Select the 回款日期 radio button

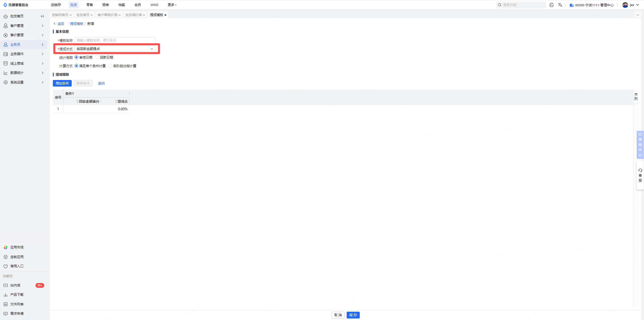pyautogui.click(x=97, y=57)
